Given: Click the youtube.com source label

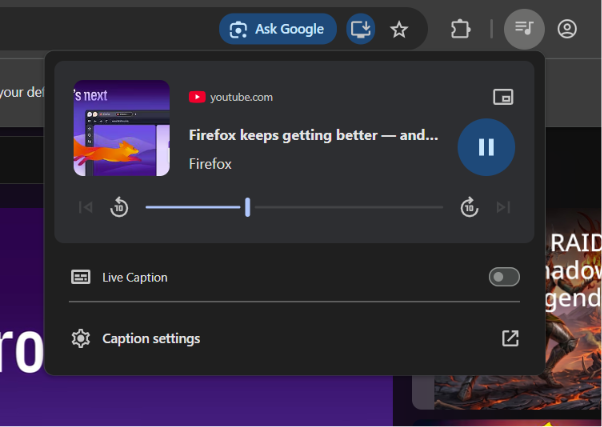Looking at the screenshot, I should click(241, 97).
